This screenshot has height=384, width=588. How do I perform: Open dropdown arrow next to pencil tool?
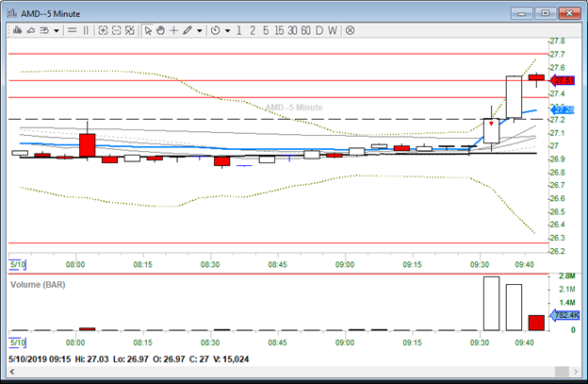pos(200,30)
